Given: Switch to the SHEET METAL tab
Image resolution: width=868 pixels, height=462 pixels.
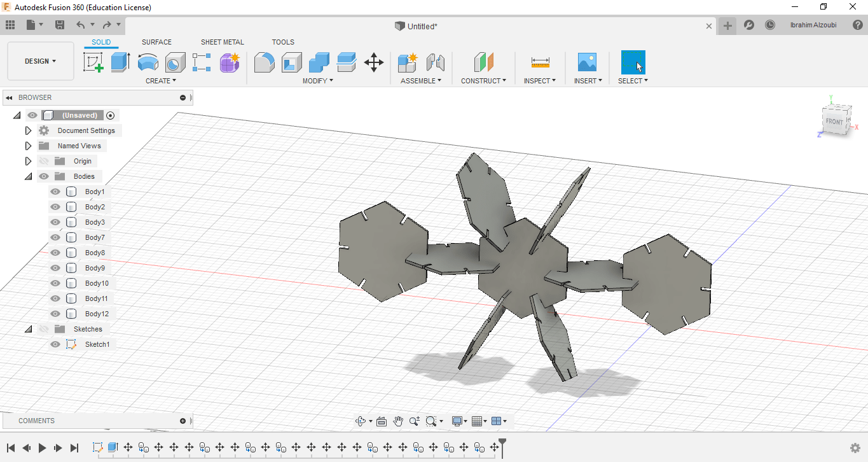Looking at the screenshot, I should pyautogui.click(x=223, y=42).
